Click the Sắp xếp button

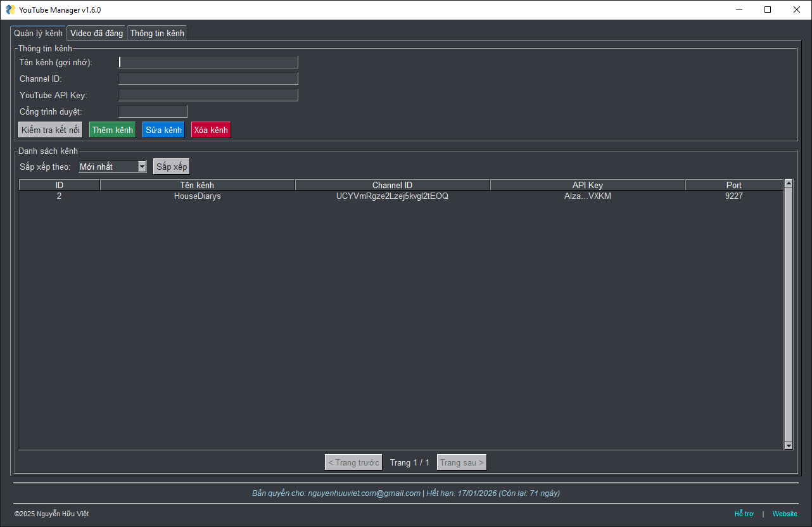[172, 167]
